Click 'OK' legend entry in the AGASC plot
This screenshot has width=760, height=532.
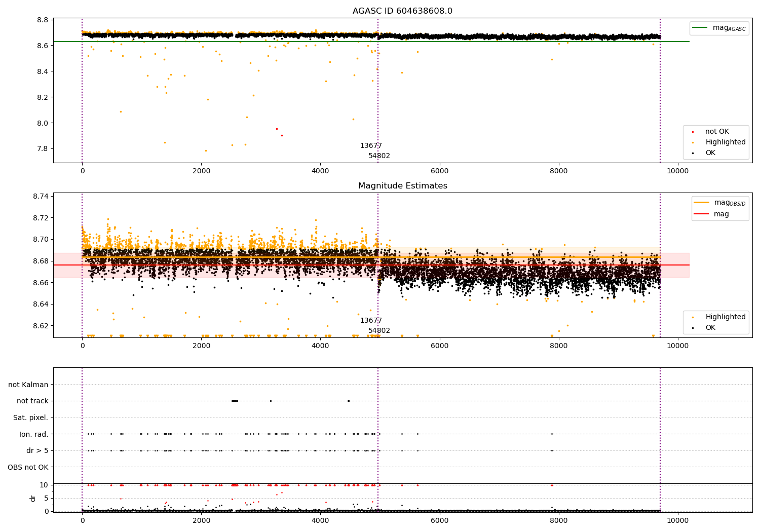710,153
